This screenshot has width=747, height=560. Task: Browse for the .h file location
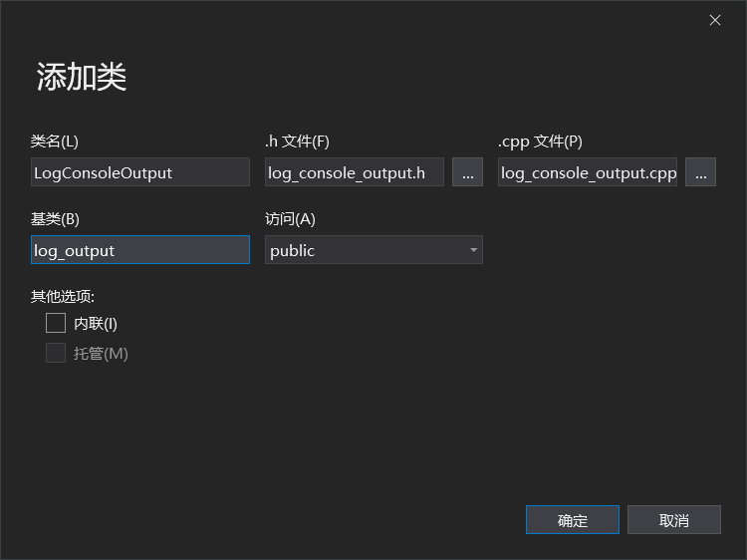click(x=467, y=172)
